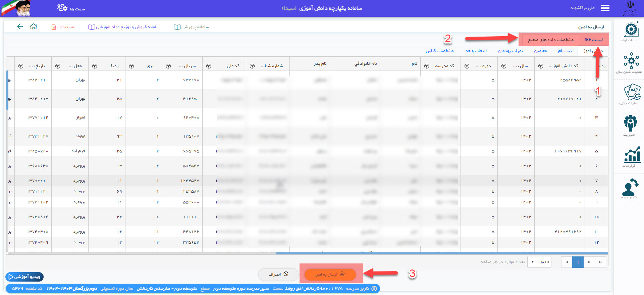
Task: Open the کد ملی column filter
Action: pyautogui.click(x=209, y=66)
